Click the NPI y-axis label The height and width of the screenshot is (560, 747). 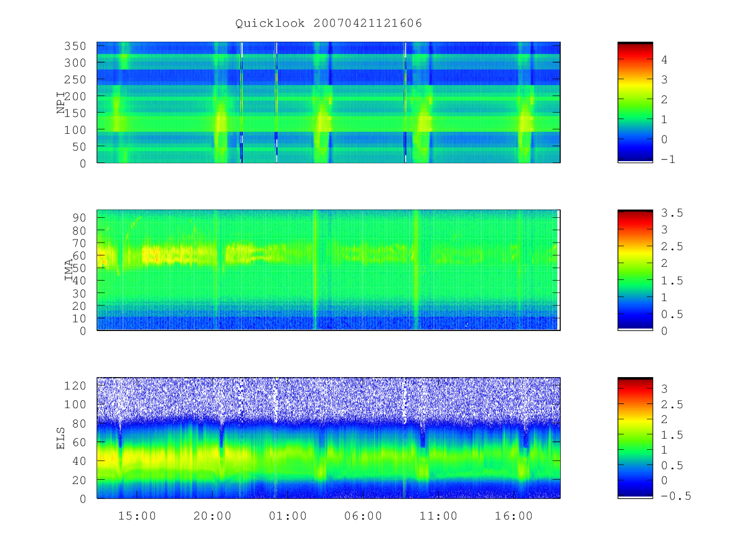click(61, 103)
